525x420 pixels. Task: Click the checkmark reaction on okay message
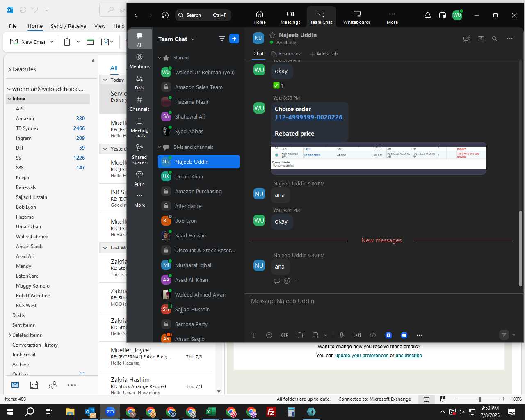(x=278, y=85)
